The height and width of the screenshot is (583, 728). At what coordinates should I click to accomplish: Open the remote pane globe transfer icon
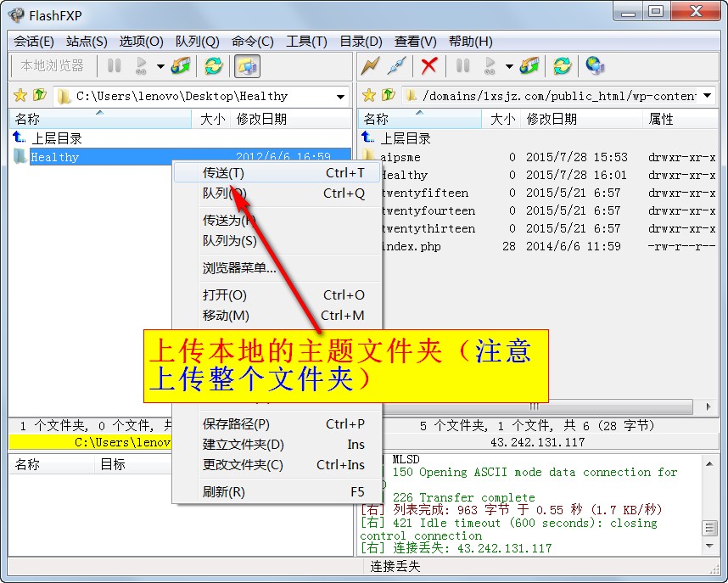tap(529, 66)
